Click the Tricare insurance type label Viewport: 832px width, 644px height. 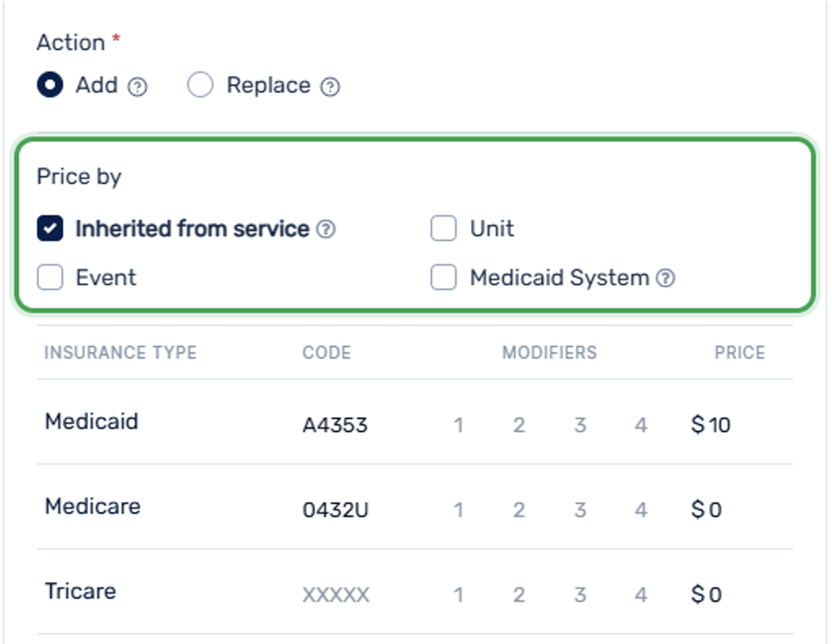pos(80,591)
